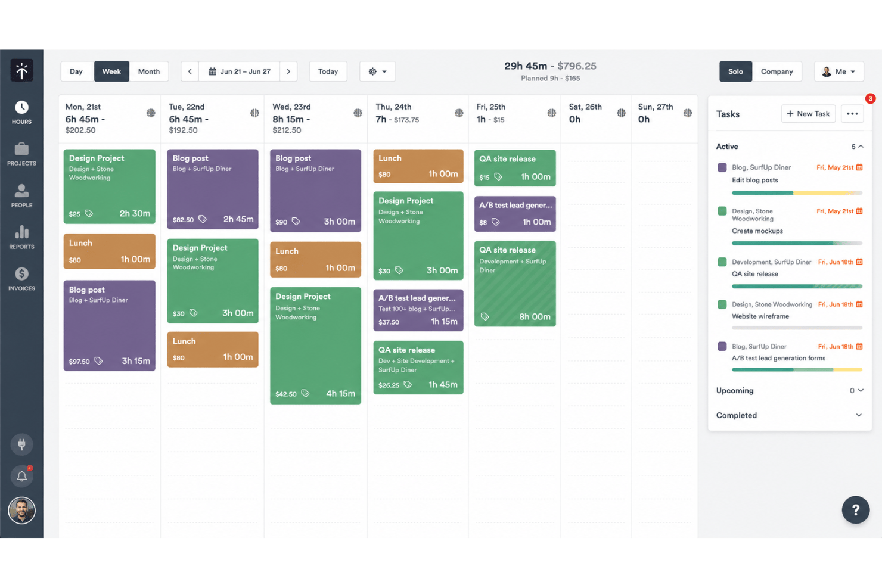The image size is (882, 588).
Task: Open Wednesday Design Project 4h 15m entry
Action: coord(315,346)
